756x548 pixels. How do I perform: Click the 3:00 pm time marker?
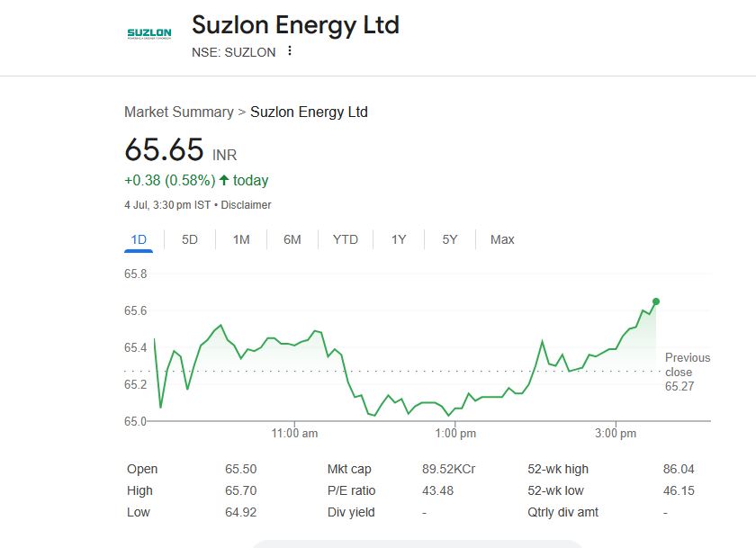[616, 434]
